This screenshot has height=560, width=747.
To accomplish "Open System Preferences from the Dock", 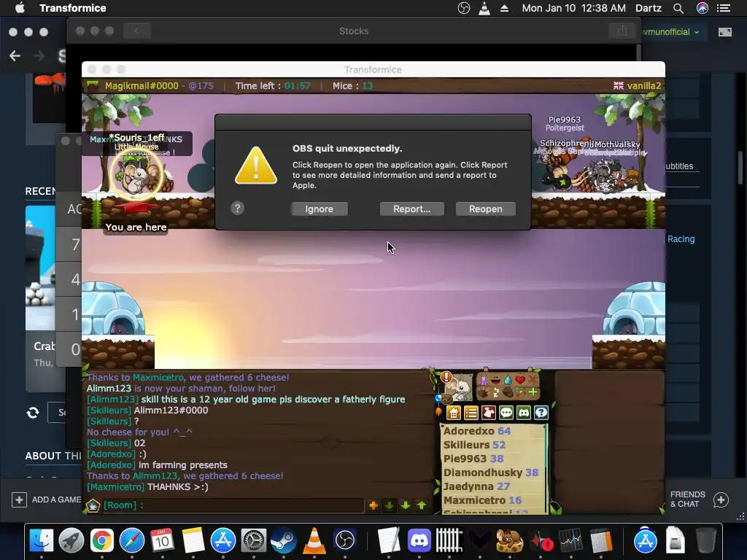I will (253, 540).
